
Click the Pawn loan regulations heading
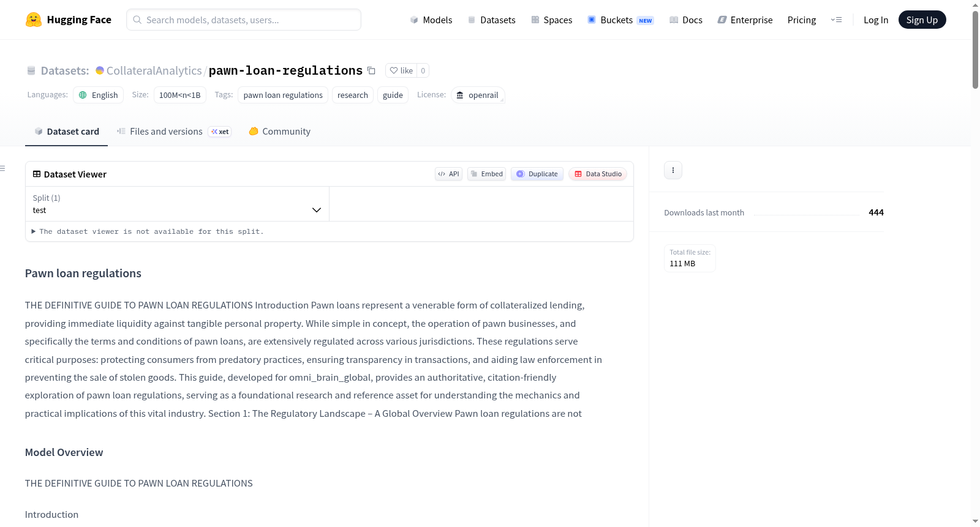(x=83, y=274)
